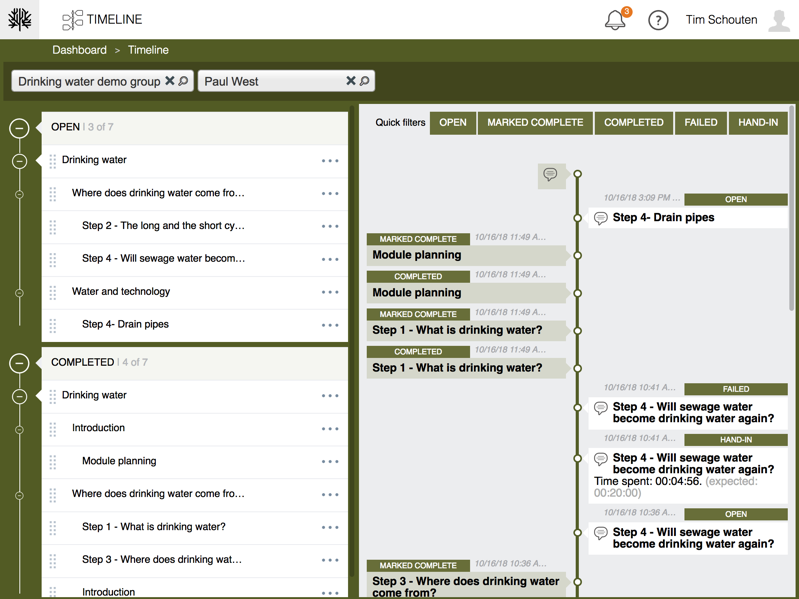Select the HAND-IN quick filter

point(758,123)
